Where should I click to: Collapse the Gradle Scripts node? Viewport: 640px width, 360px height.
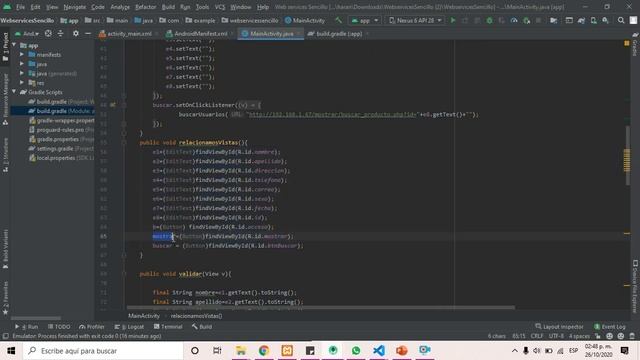15,92
